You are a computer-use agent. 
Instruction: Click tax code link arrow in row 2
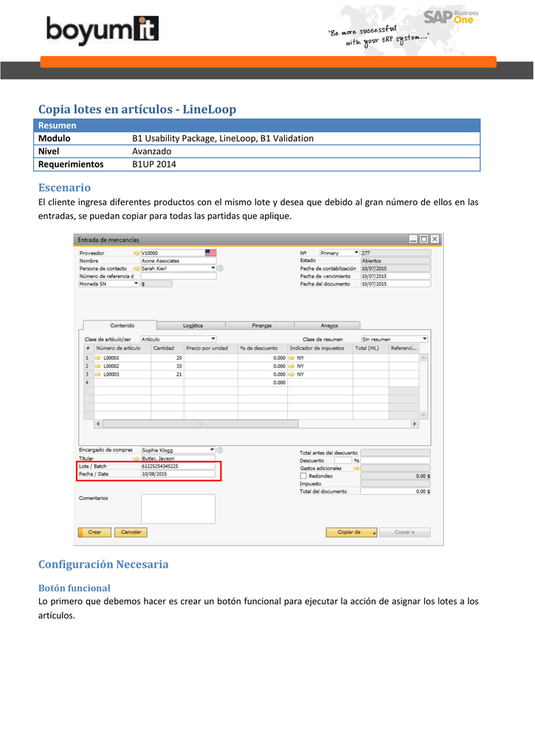pos(291,366)
